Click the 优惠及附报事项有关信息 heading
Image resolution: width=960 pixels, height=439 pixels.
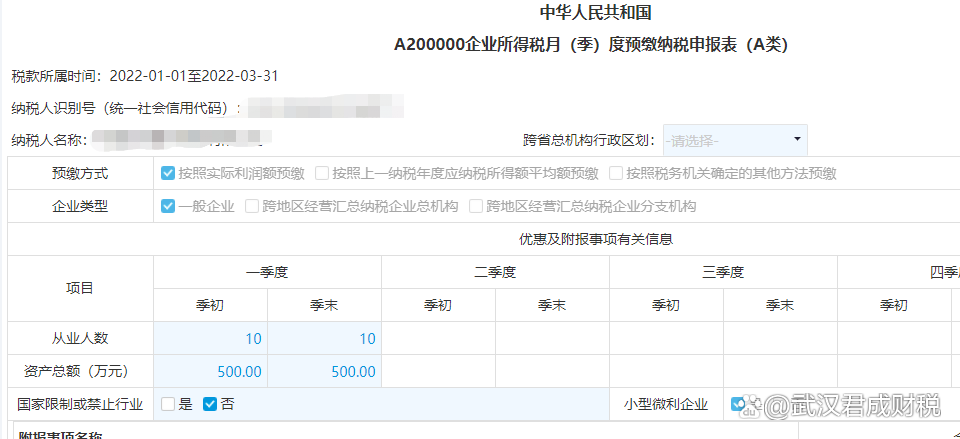tap(596, 239)
